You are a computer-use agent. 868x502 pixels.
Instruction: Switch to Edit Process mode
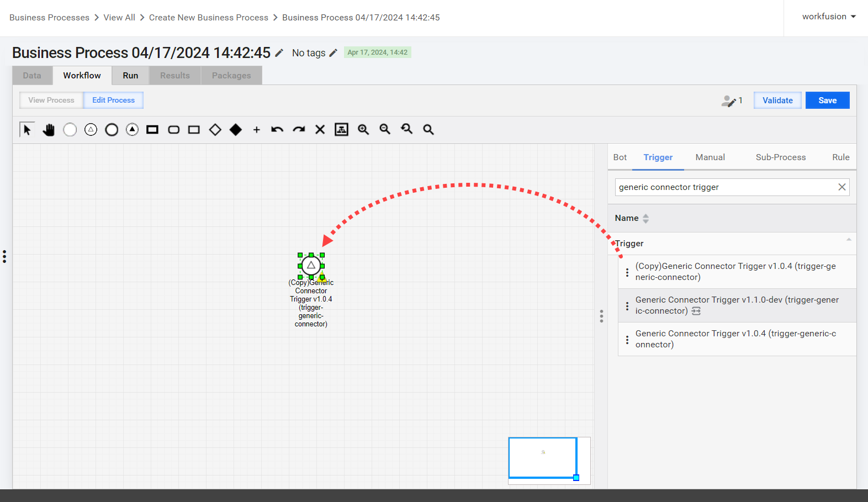(x=113, y=101)
